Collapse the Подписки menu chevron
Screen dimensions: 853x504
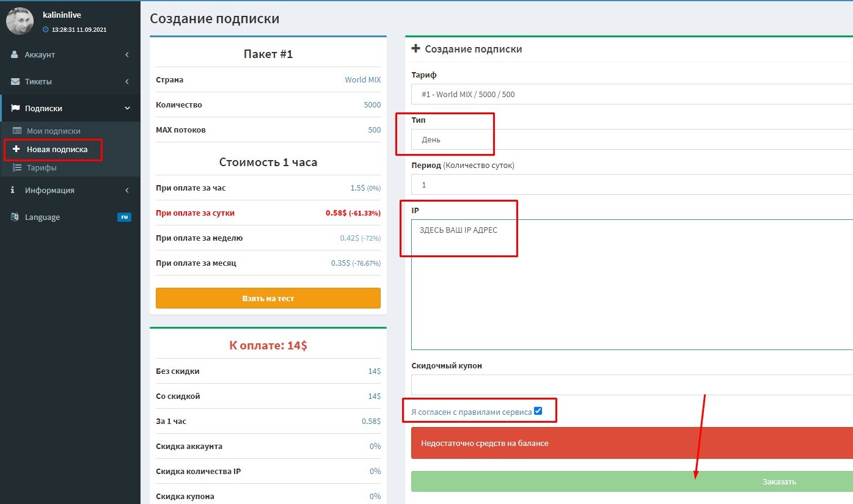pos(127,108)
